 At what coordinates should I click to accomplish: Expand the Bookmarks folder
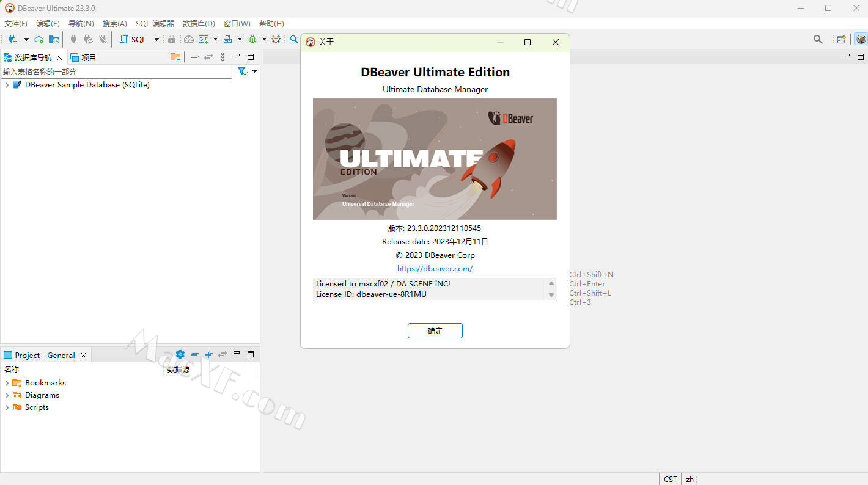(7, 383)
